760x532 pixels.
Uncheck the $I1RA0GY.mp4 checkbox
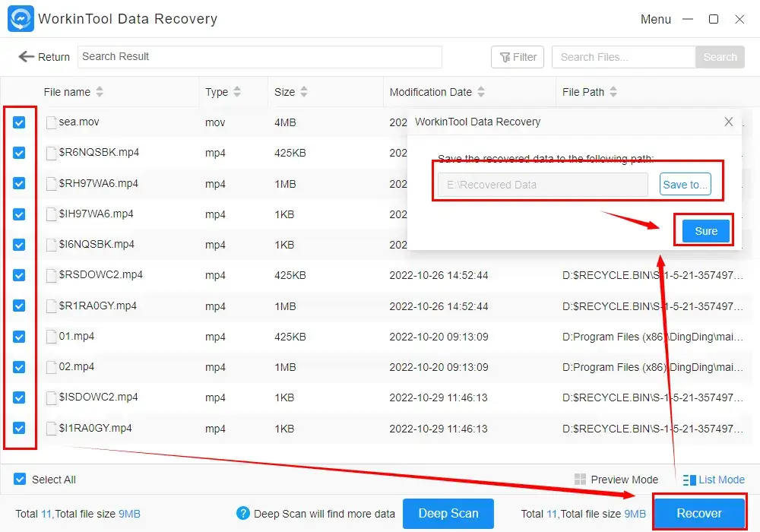coord(19,429)
